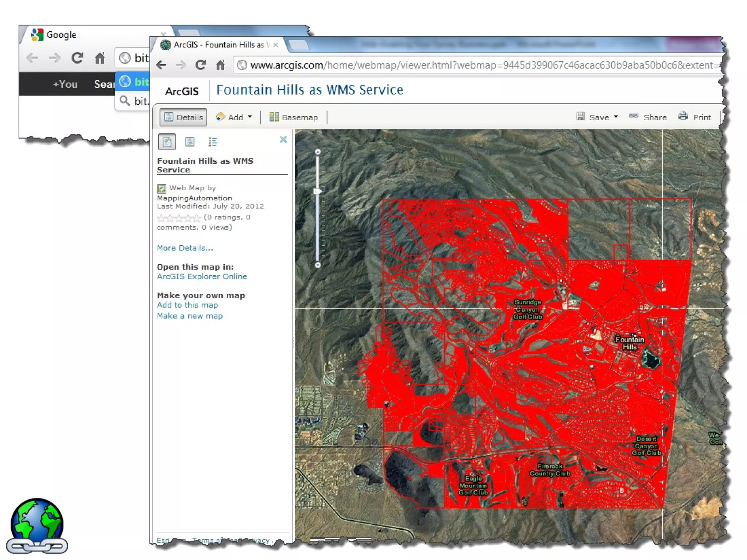Click the About panel icon in sidebar
747x560 pixels.
click(x=167, y=142)
